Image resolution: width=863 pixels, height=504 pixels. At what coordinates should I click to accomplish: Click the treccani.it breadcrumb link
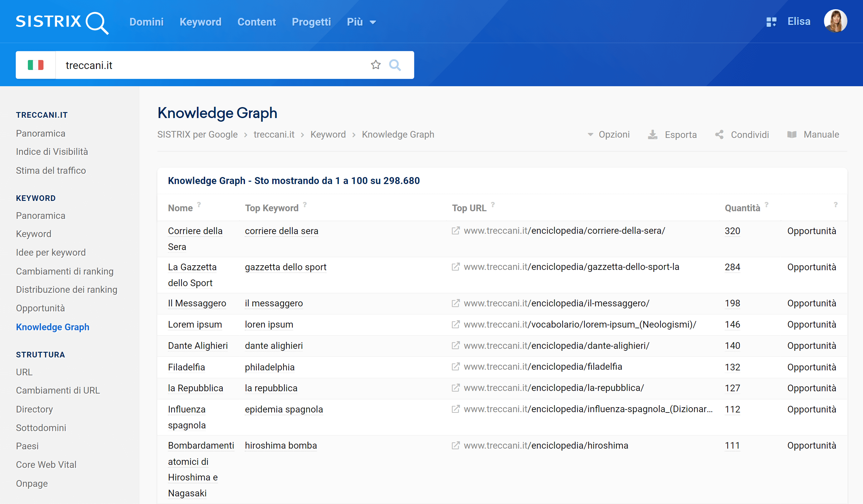click(x=273, y=134)
